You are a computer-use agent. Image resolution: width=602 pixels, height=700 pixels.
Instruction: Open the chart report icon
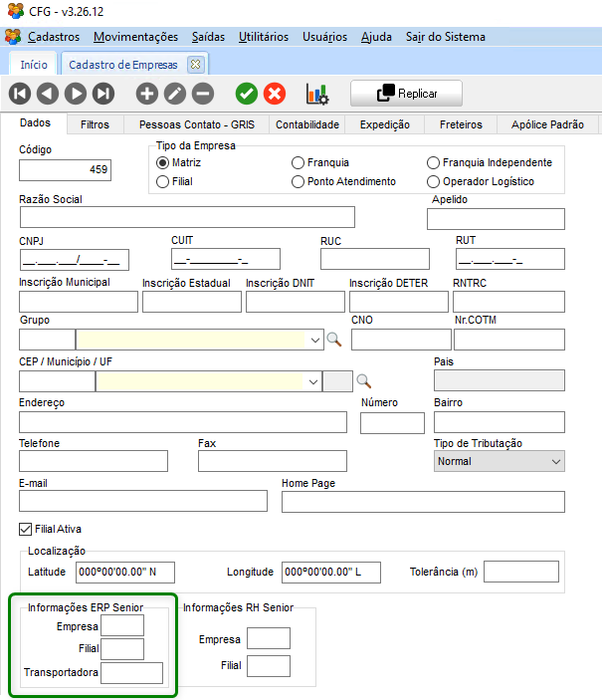coord(317,94)
